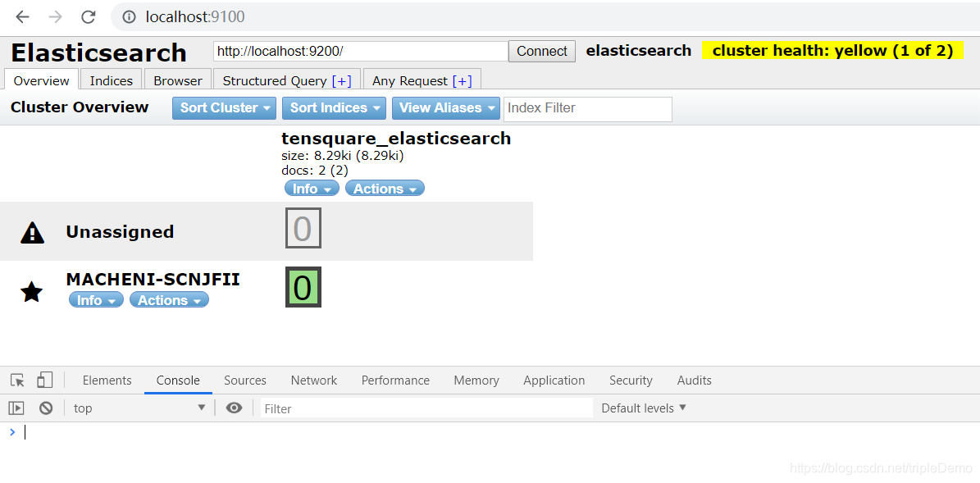The height and width of the screenshot is (483, 980).
Task: Click the 'docs: 2 (2)' text
Action: click(315, 170)
